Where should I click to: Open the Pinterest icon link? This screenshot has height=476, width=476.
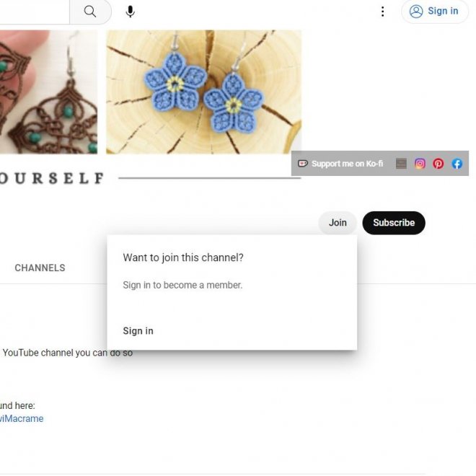click(x=438, y=164)
